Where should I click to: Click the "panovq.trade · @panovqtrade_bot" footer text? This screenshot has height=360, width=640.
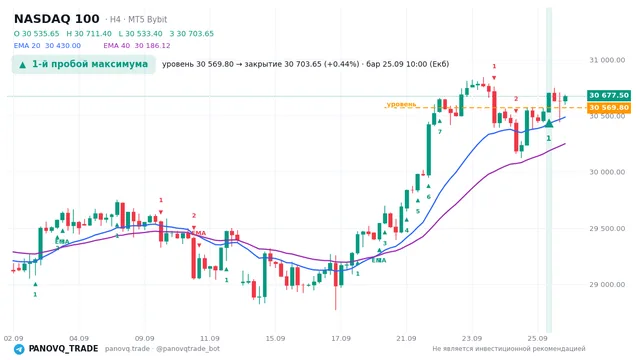162,349
